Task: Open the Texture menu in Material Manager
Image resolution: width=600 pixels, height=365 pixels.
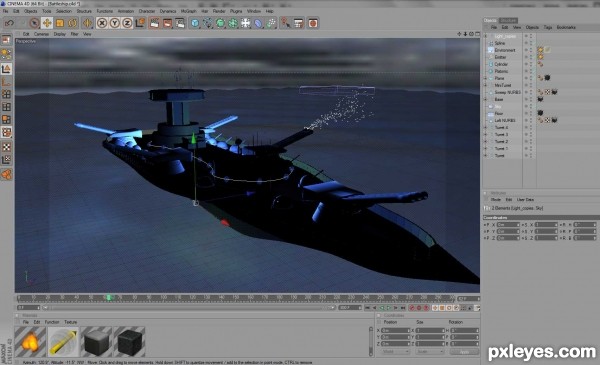Action: (x=70, y=322)
